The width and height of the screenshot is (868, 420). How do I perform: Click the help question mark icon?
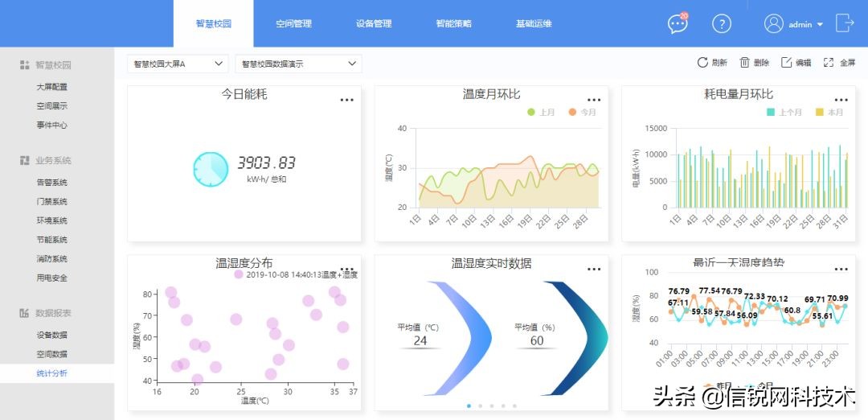click(x=722, y=24)
